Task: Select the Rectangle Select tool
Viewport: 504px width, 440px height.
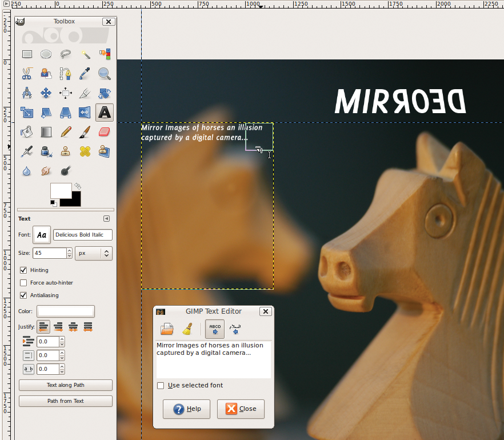Action: tap(27, 54)
